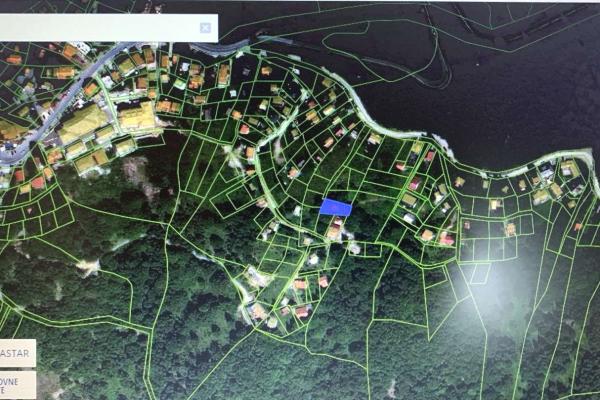Clear the search panel with the X icon
Screen dimensions: 600x400
click(x=205, y=28)
